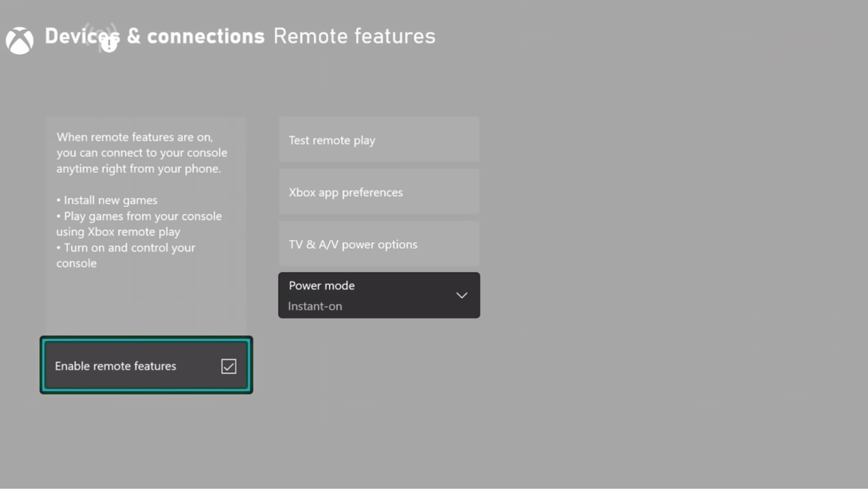Screen dimensions: 868x491
Task: Open TV & A/V power options
Action: (x=379, y=244)
